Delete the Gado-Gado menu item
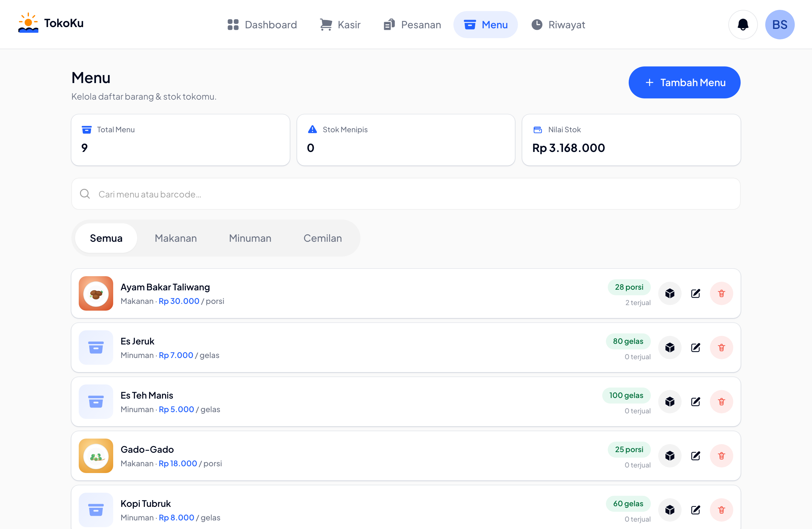 (721, 456)
